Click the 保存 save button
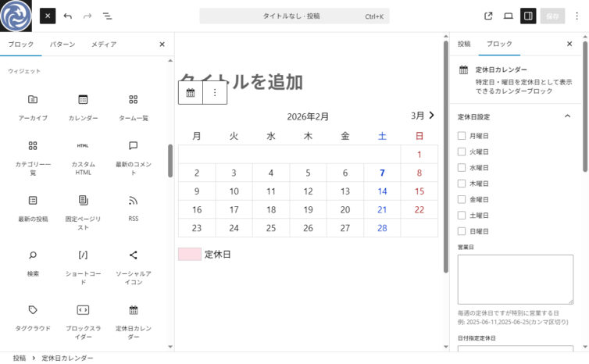 pos(552,16)
